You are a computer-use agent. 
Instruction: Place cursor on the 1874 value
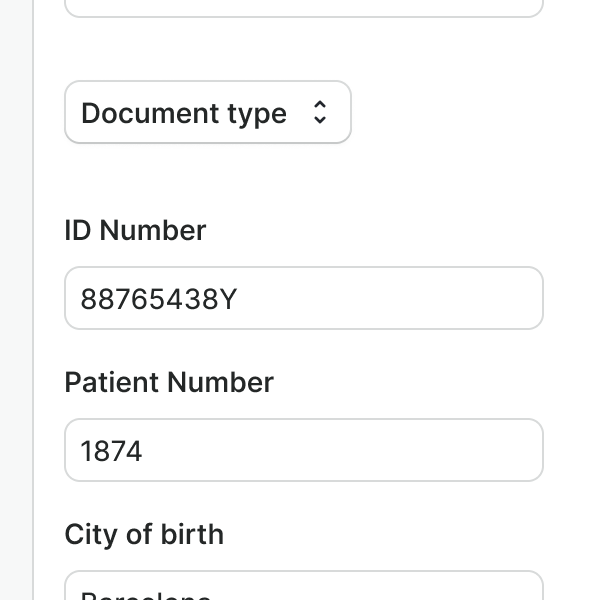point(112,451)
